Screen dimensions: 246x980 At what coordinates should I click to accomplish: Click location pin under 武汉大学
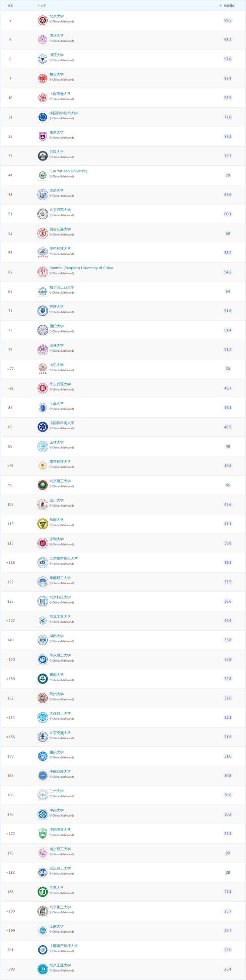pos(51,157)
